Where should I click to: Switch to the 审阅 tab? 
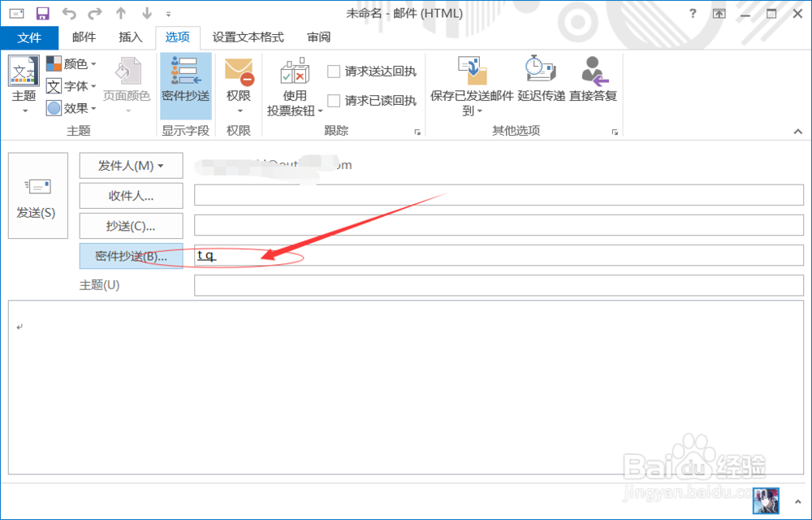tap(318, 37)
